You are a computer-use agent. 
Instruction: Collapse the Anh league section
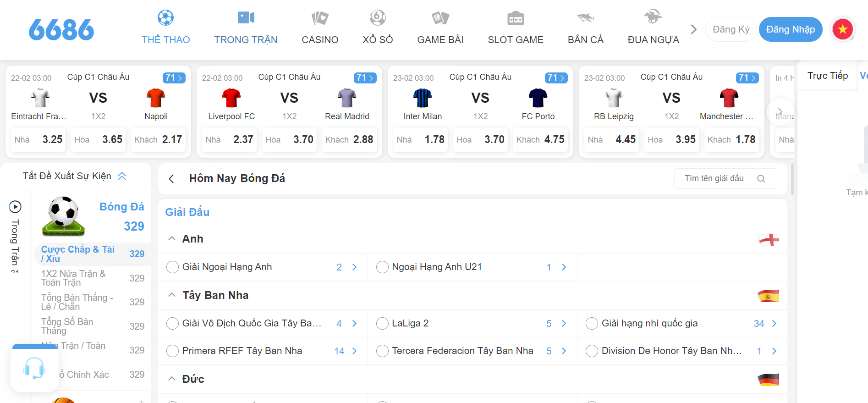click(x=172, y=238)
